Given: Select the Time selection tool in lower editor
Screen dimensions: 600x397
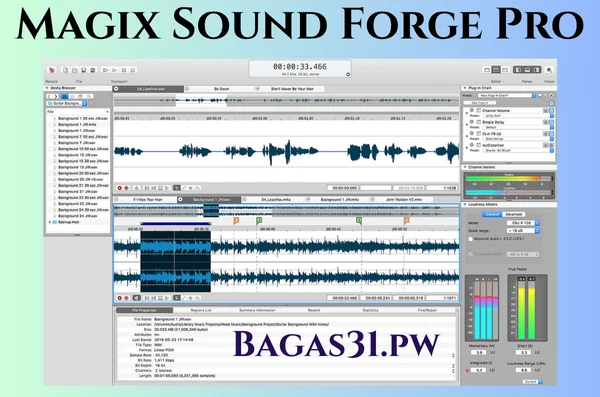Looking at the screenshot, I should click(x=176, y=298).
